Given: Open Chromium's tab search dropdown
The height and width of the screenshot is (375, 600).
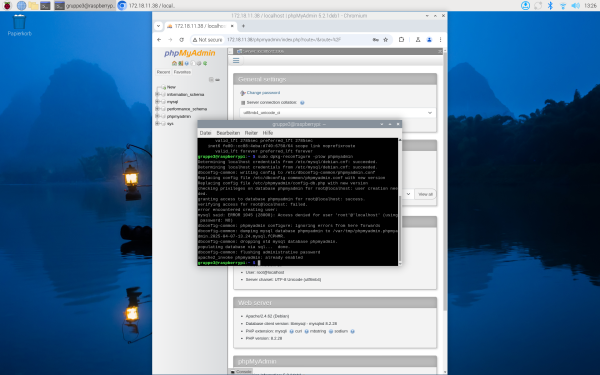Looking at the screenshot, I should [x=158, y=26].
